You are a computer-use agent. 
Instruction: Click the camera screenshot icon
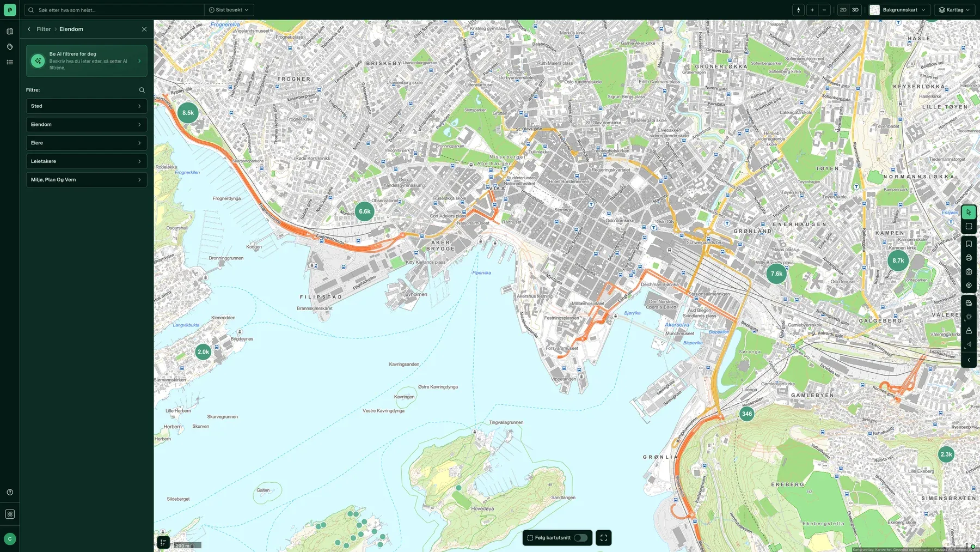(x=969, y=271)
